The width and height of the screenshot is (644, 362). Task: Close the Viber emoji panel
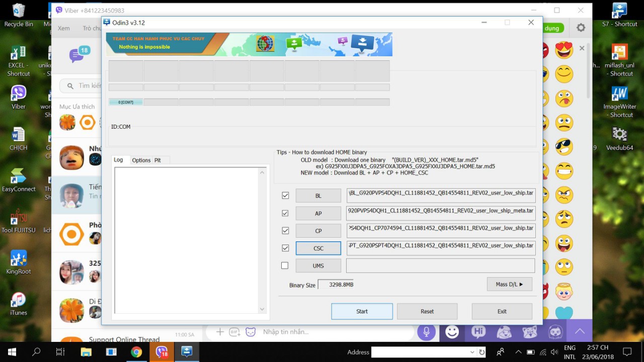pyautogui.click(x=582, y=48)
